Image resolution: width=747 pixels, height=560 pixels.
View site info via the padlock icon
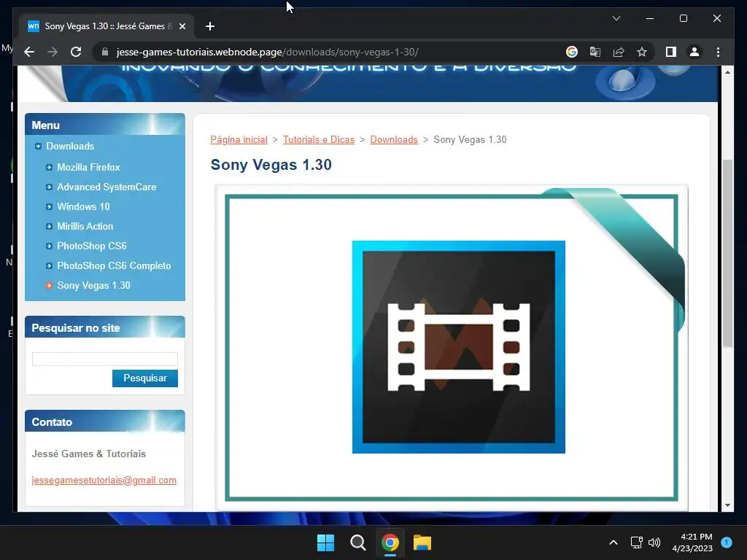click(x=105, y=52)
